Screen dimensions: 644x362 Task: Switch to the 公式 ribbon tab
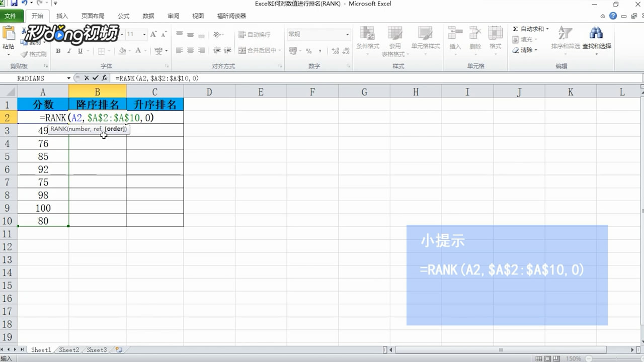tap(123, 16)
